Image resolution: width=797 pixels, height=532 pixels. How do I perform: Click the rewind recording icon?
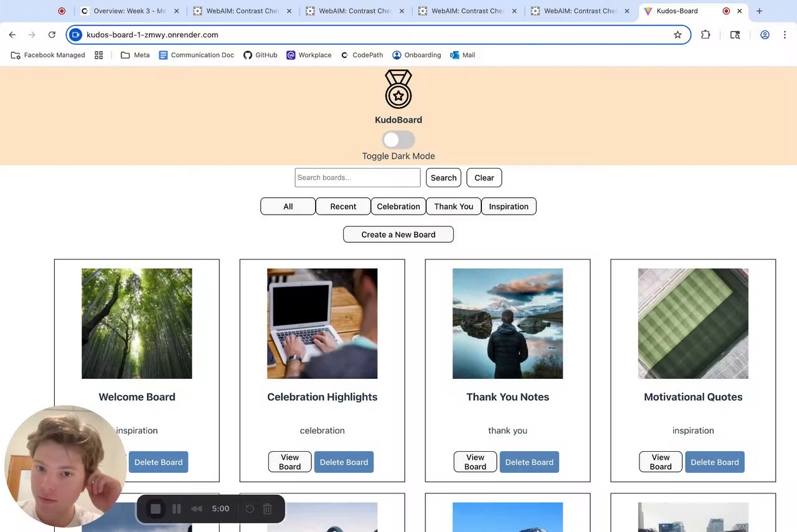pyautogui.click(x=197, y=509)
